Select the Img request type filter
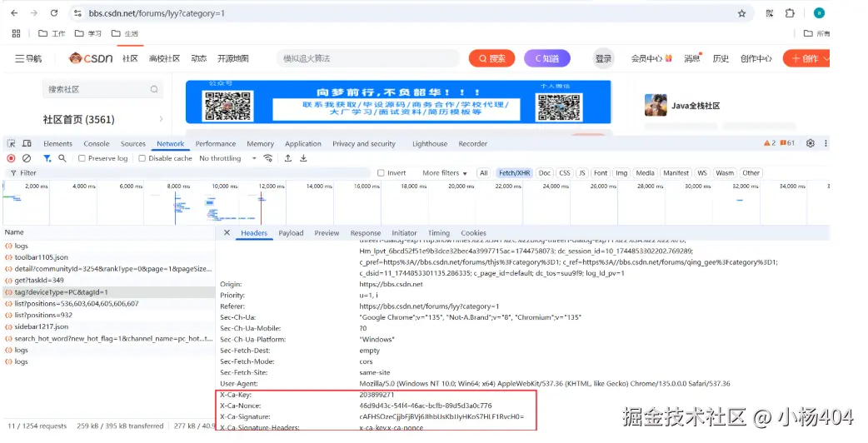868x443 pixels. pos(621,173)
